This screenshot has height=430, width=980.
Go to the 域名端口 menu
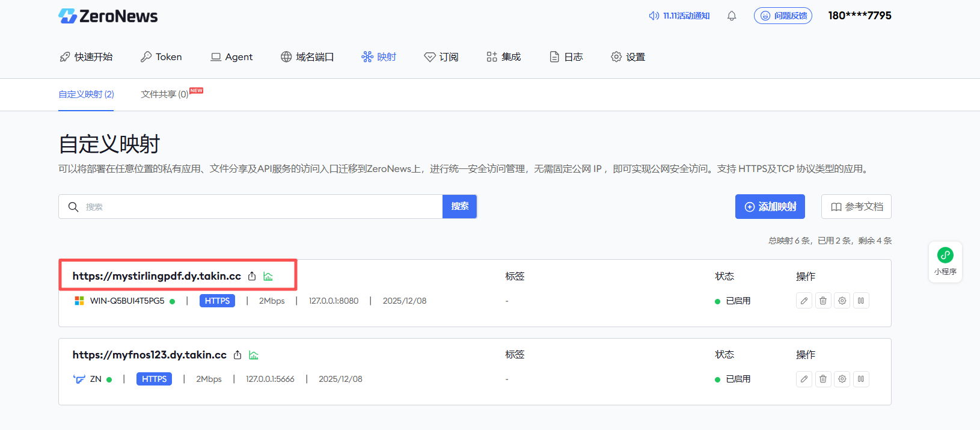[307, 57]
